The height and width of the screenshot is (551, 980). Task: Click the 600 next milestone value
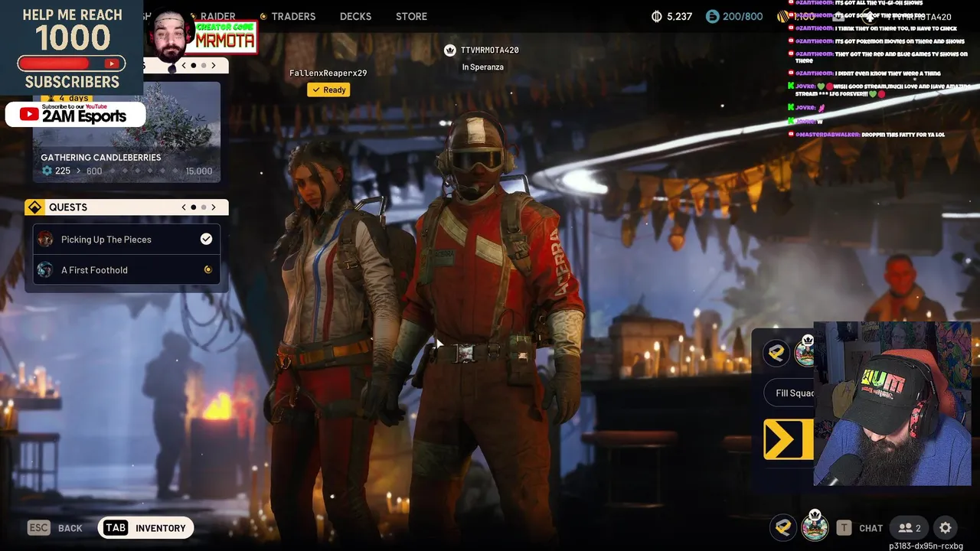click(94, 171)
